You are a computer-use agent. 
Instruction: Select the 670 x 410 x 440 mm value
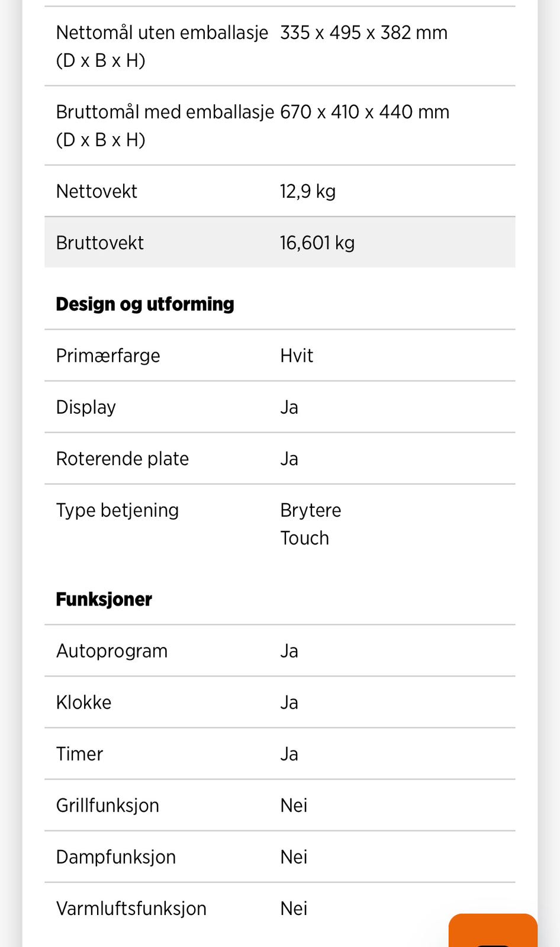click(x=365, y=112)
